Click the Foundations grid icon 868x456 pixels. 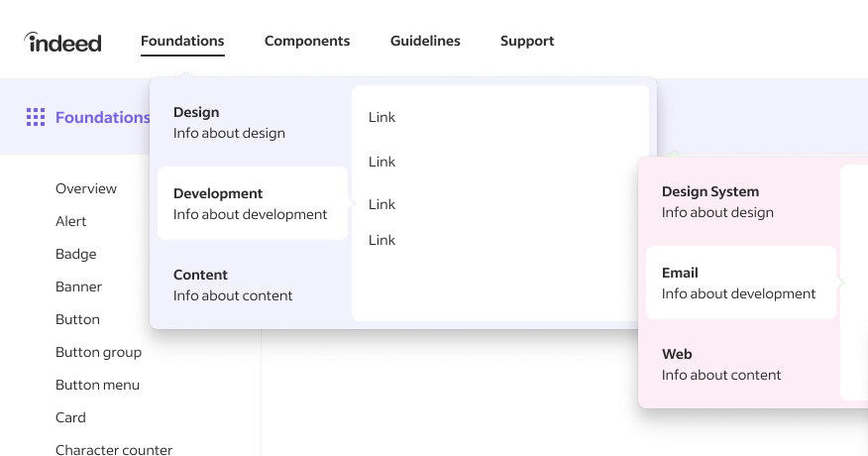pos(36,117)
